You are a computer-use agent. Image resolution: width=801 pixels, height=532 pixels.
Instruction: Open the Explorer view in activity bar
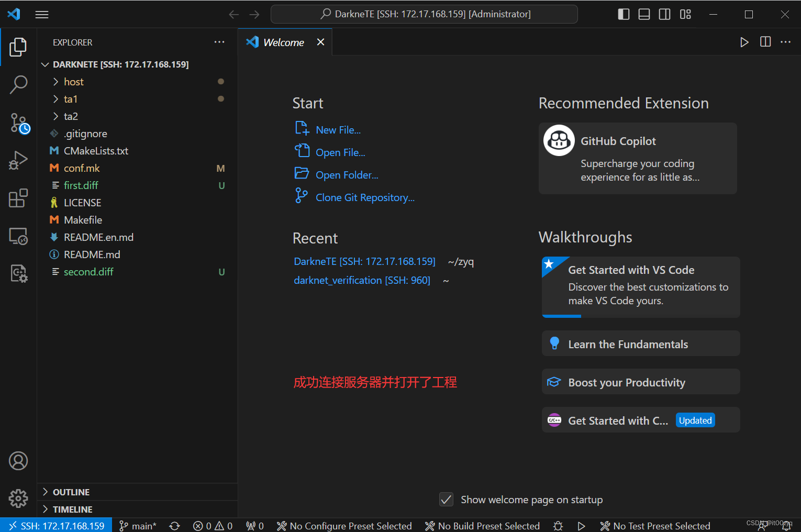18,47
